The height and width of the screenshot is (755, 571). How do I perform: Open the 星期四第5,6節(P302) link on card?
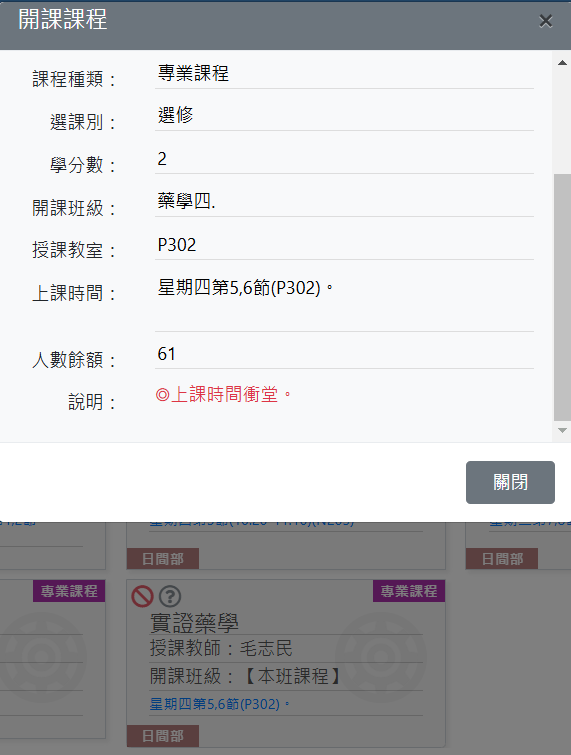[x=220, y=704]
